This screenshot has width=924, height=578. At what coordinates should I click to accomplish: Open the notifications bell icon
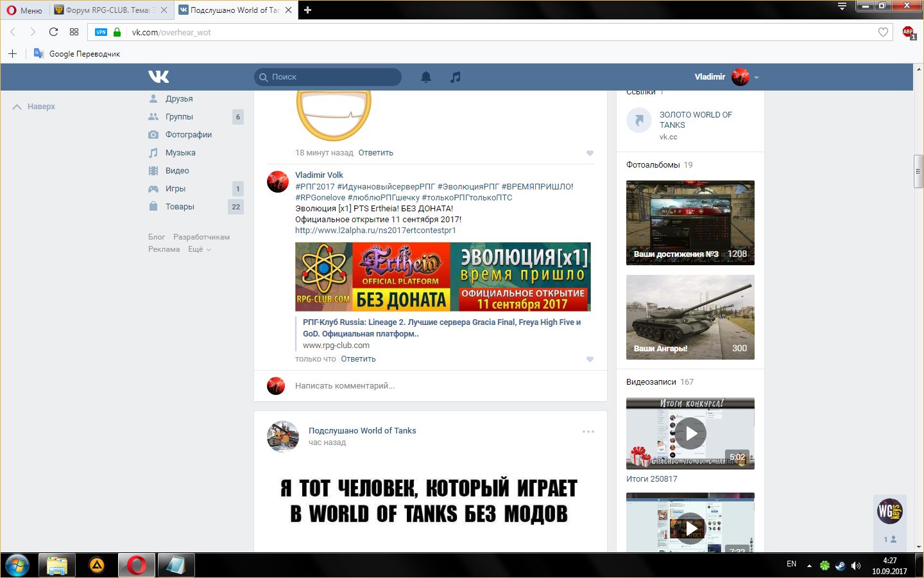[426, 77]
